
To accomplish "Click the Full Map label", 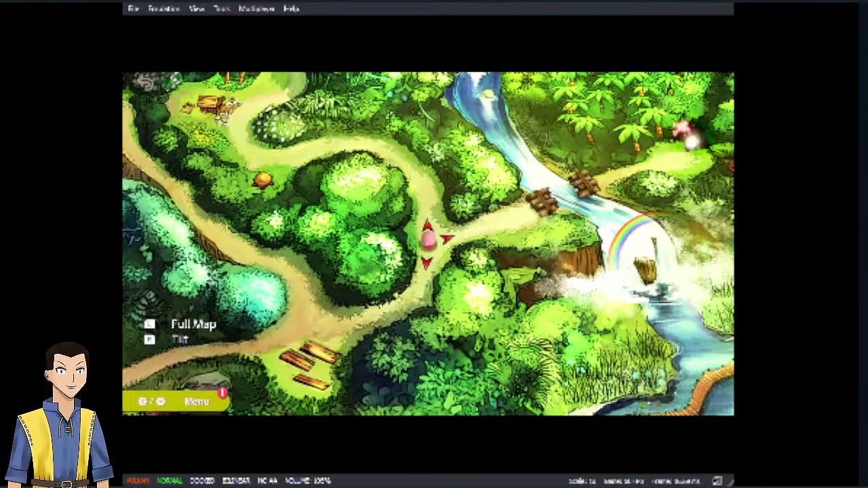I will [193, 324].
